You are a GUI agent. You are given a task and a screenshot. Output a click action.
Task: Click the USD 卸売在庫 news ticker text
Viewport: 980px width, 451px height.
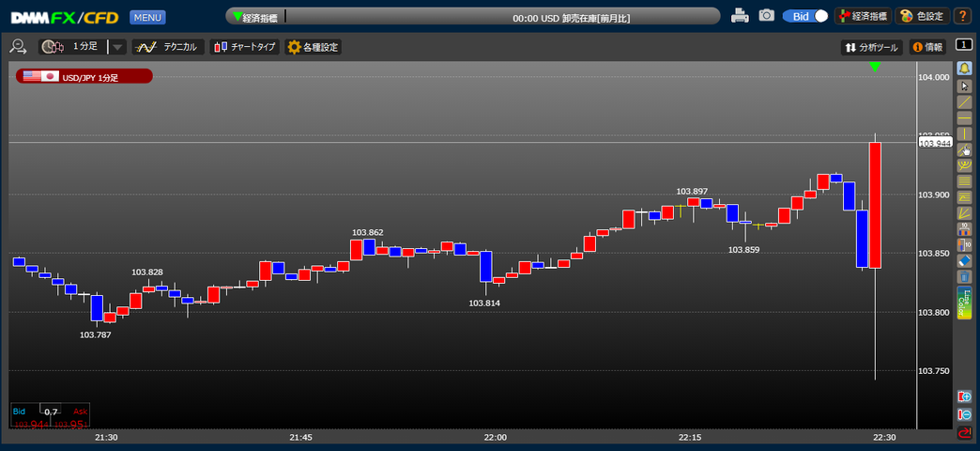tap(572, 19)
